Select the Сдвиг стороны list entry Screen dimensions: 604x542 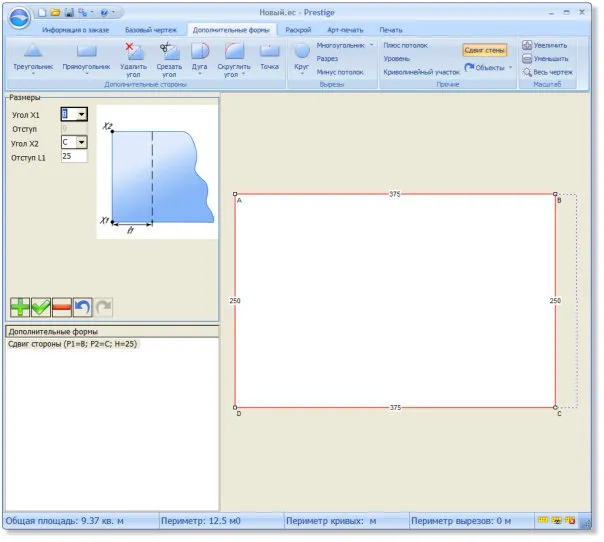coord(72,344)
